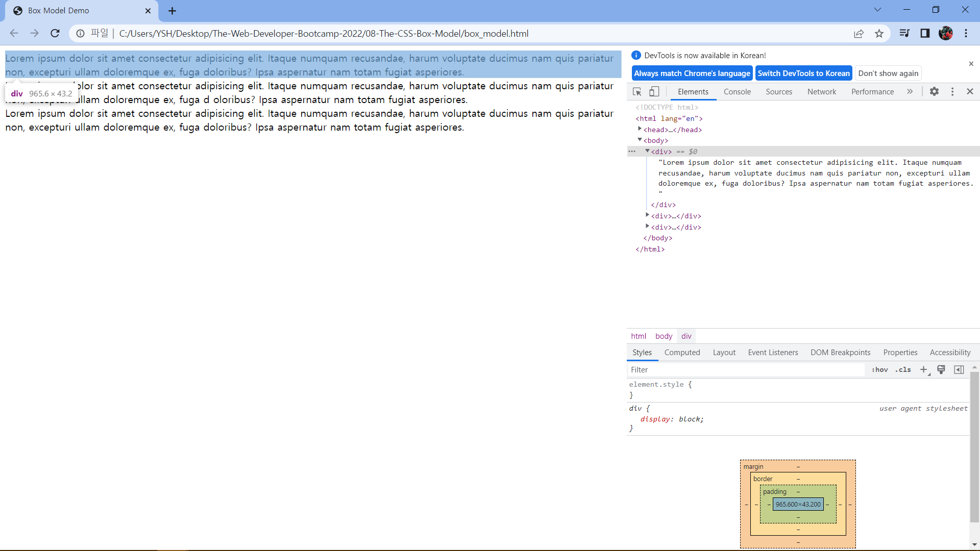The image size is (980, 551).
Task: Toggle the :hov element state panel
Action: pos(879,370)
